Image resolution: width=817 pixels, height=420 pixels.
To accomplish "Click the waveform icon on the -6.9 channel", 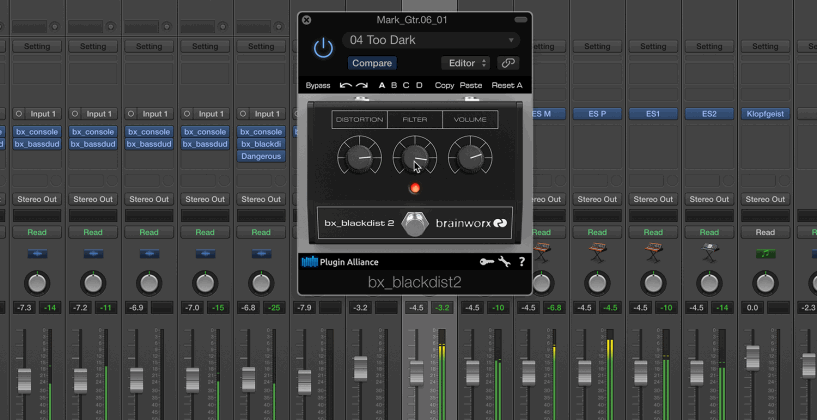I will coord(149,254).
